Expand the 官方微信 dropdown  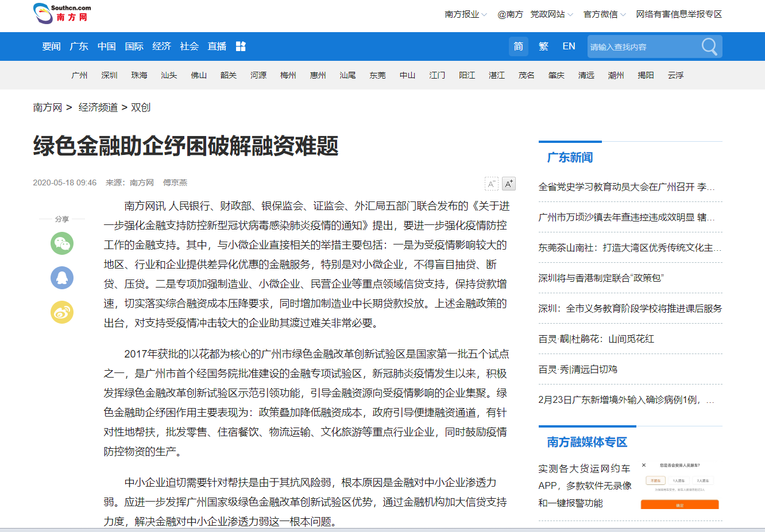click(604, 14)
